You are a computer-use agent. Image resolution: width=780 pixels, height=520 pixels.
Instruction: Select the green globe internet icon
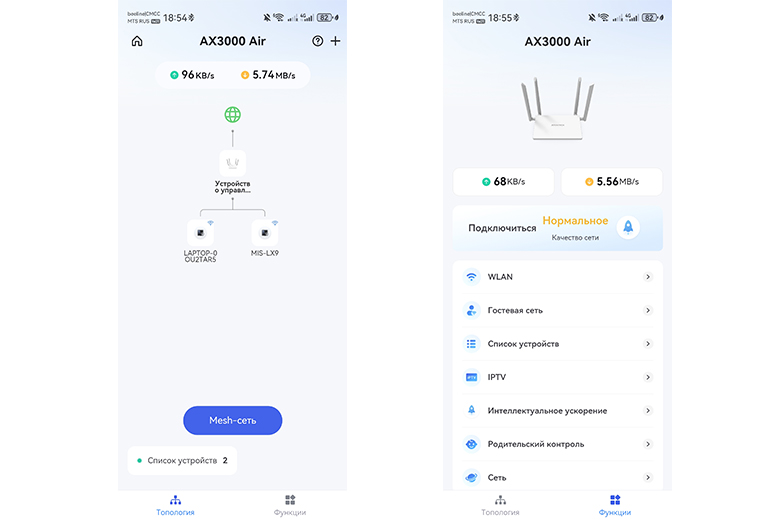pos(232,115)
